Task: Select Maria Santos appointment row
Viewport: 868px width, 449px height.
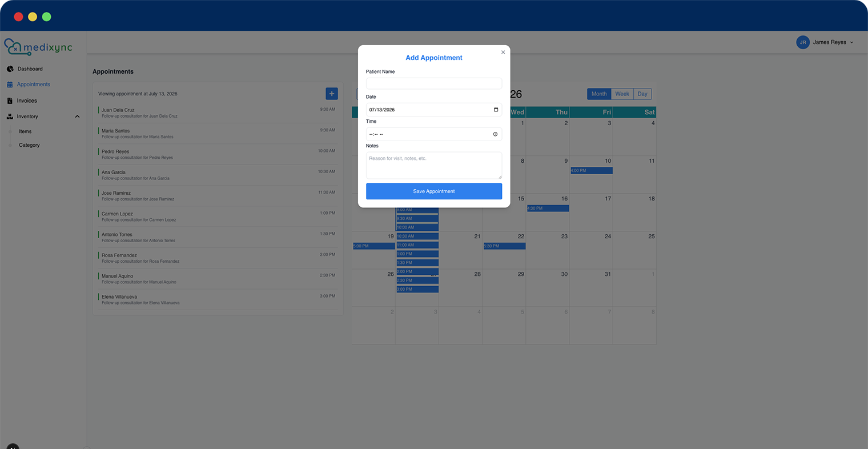Action: tap(217, 134)
